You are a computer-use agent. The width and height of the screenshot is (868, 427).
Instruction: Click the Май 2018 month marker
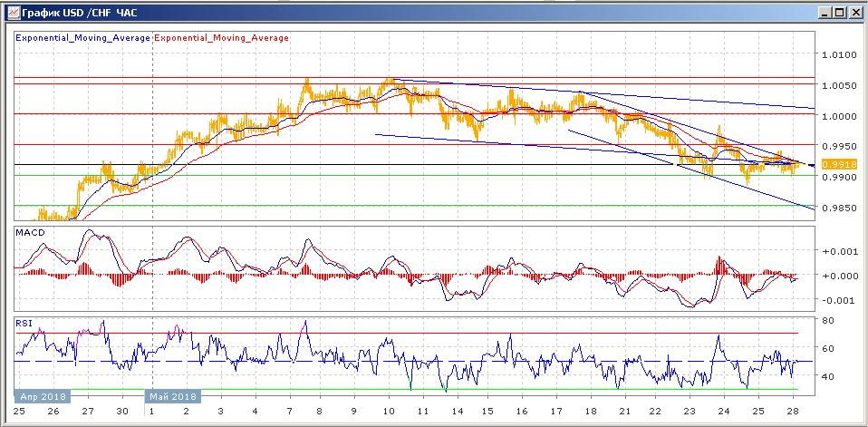coord(173,396)
